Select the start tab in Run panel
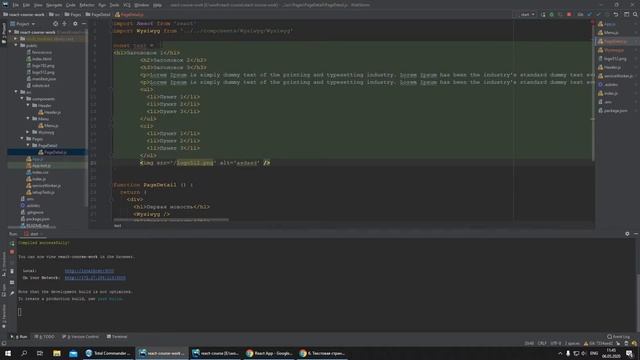 click(33, 234)
